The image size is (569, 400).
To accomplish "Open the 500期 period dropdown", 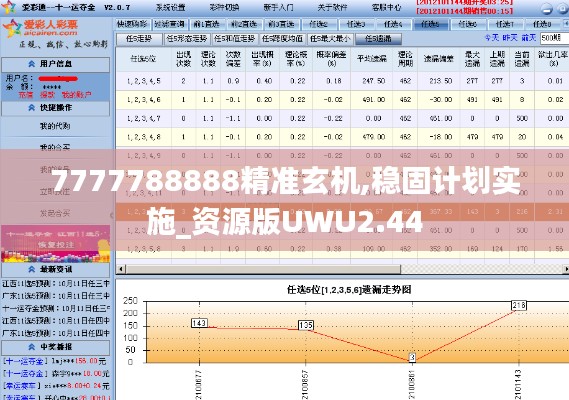I will (x=554, y=38).
